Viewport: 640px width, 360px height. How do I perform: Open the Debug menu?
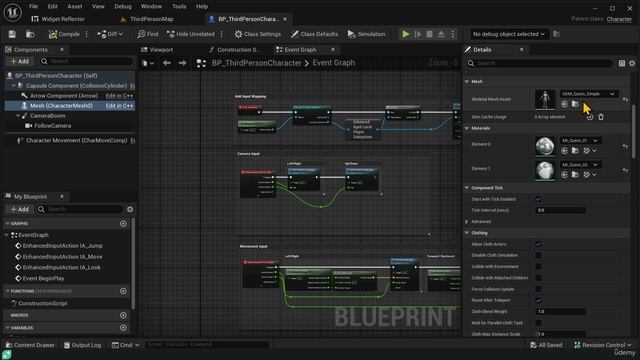[x=123, y=7]
